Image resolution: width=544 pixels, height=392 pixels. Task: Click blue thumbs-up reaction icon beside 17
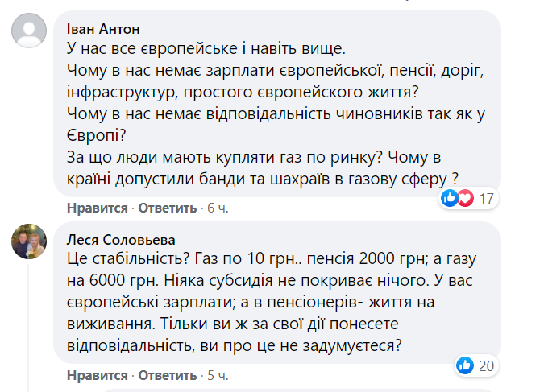pyautogui.click(x=450, y=198)
